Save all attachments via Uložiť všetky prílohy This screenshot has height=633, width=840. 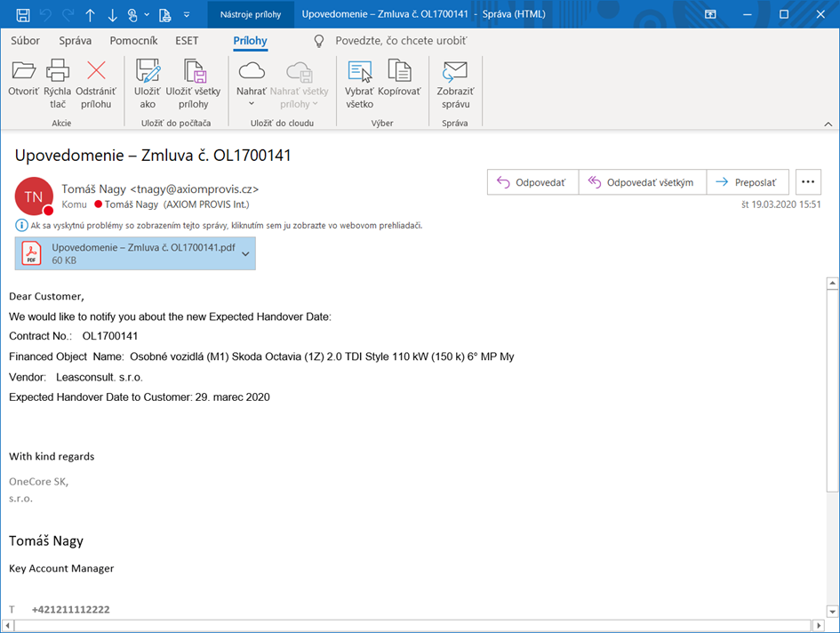(x=193, y=72)
